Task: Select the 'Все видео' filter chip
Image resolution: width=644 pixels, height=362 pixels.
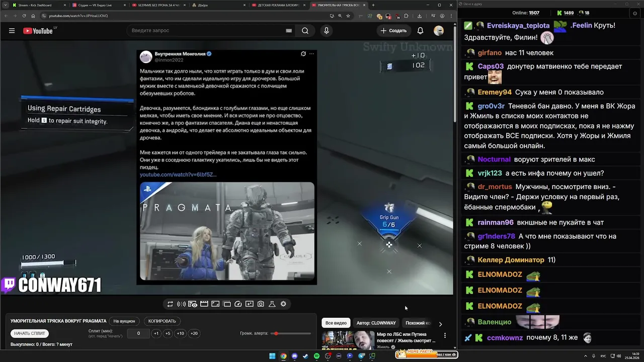Action: [336, 323]
